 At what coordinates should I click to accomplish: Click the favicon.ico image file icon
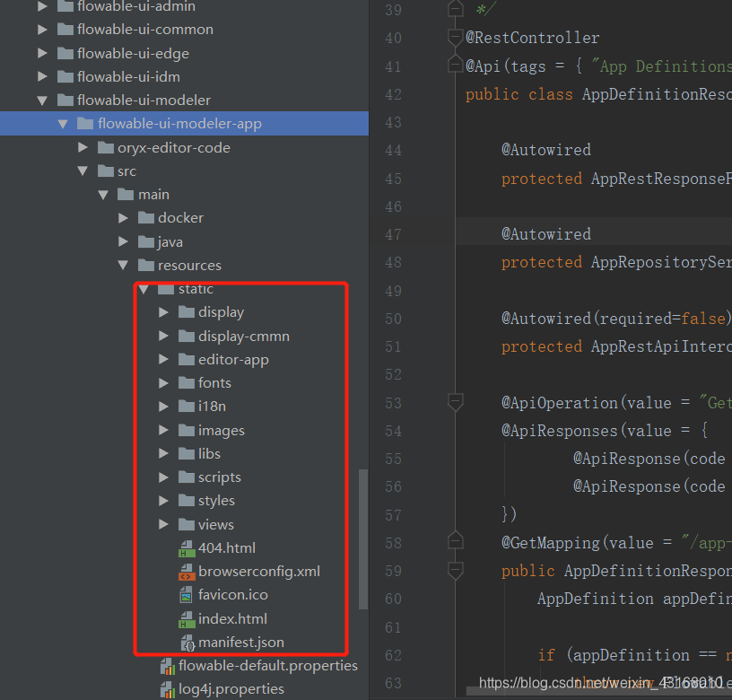point(185,594)
